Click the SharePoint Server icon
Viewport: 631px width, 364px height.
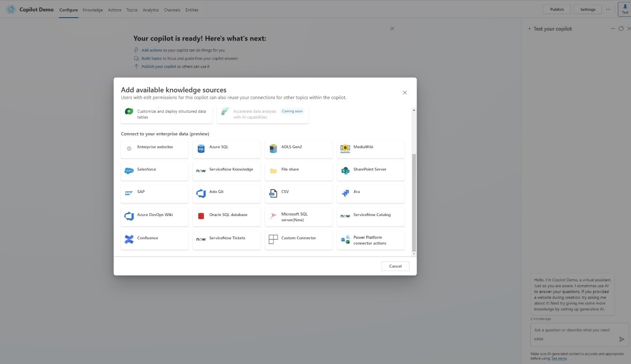tap(345, 171)
